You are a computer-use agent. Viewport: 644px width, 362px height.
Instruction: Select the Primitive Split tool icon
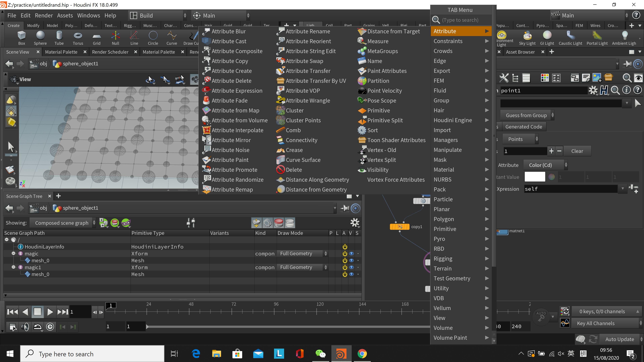click(x=363, y=120)
